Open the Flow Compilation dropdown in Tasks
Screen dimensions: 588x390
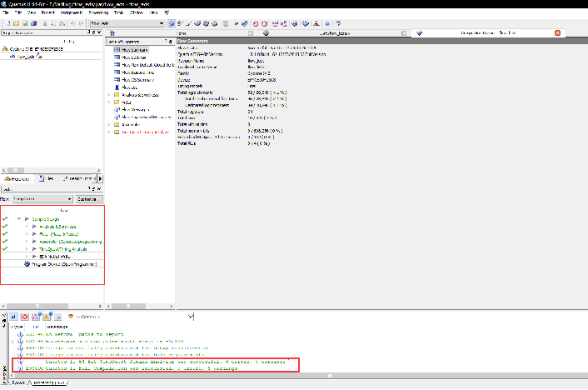click(x=42, y=199)
